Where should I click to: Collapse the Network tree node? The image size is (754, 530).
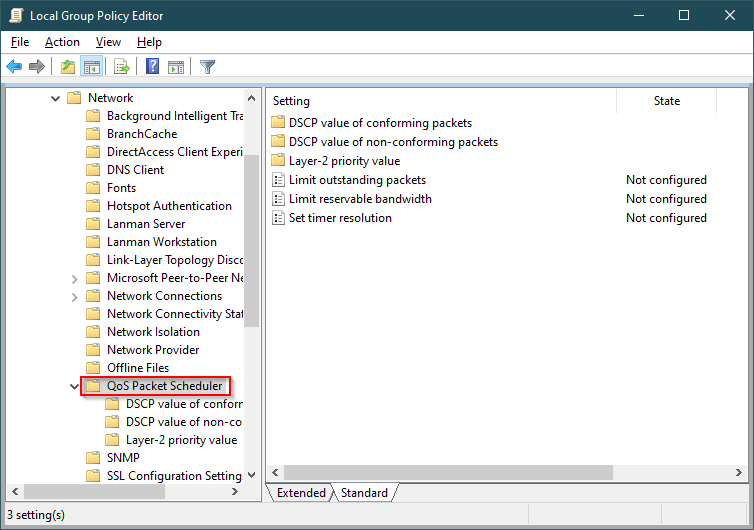coord(55,98)
